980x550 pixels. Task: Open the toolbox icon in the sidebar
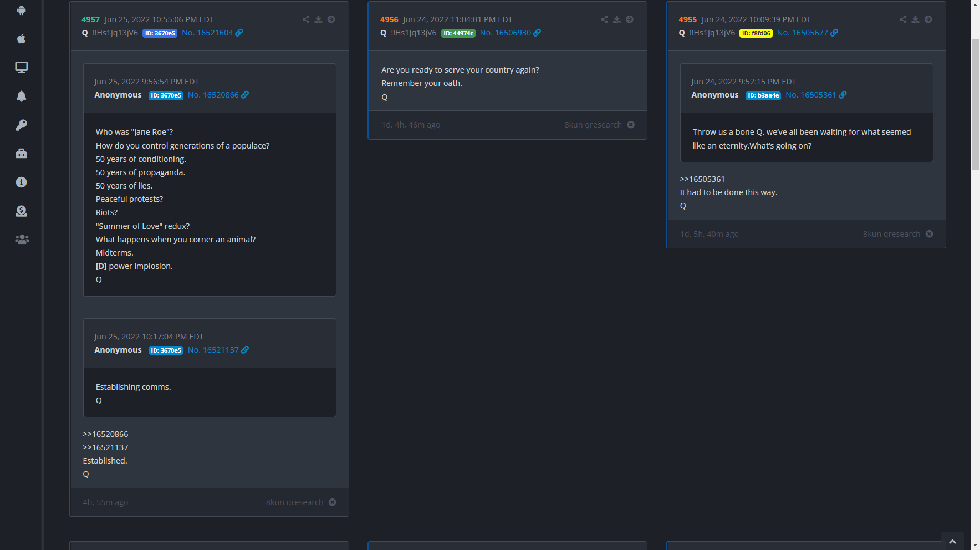(x=21, y=154)
